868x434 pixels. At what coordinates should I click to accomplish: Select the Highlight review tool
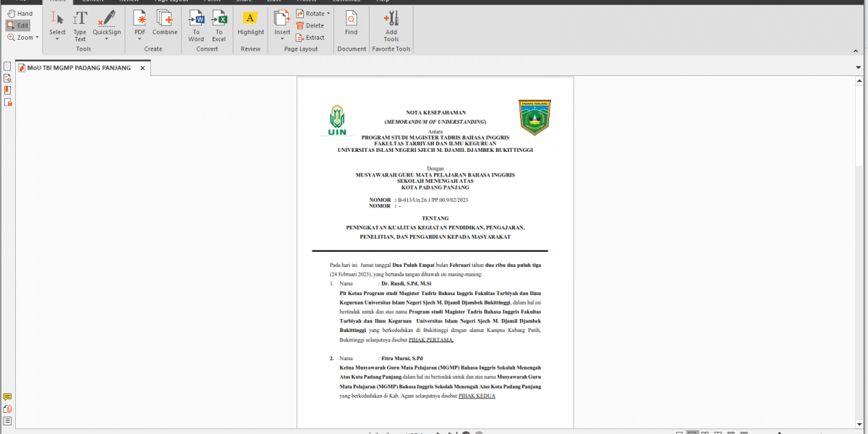[x=251, y=23]
